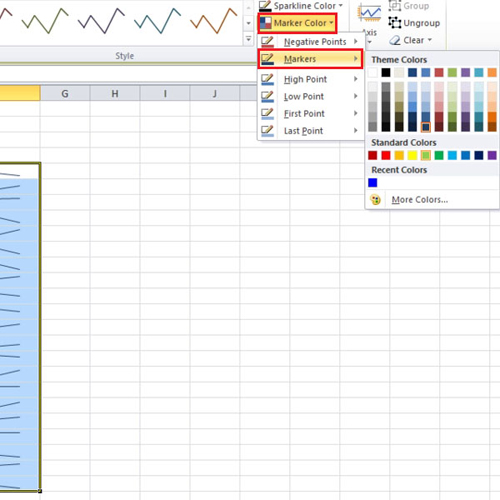Expand the Clear dropdown arrow
The image size is (500, 500).
(429, 40)
